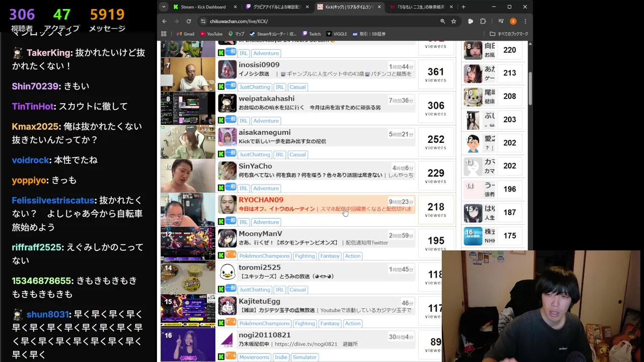Click the SinYaCho channel avatar
Image resolution: width=644 pixels, height=362 pixels.
pyautogui.click(x=227, y=170)
